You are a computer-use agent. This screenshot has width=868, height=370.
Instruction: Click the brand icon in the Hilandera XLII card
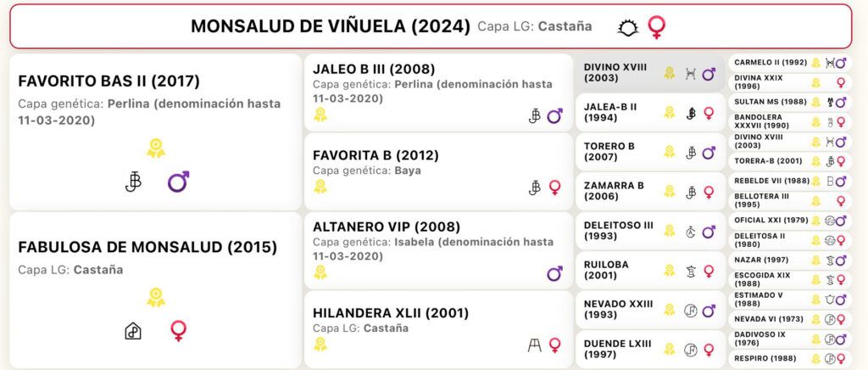point(534,345)
